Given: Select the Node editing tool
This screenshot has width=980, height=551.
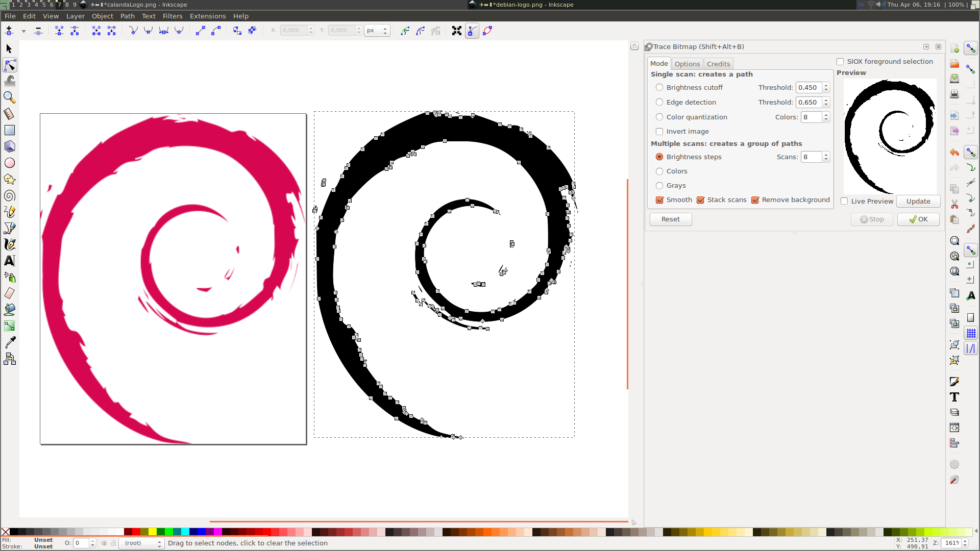Looking at the screenshot, I should pos(10,65).
